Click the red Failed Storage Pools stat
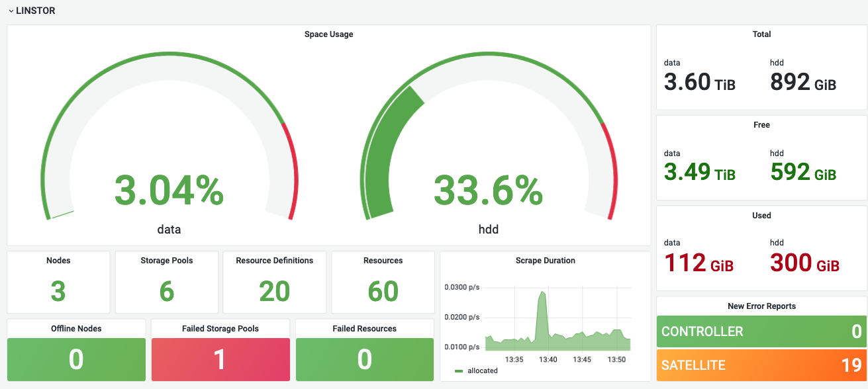868x389 pixels. [220, 359]
